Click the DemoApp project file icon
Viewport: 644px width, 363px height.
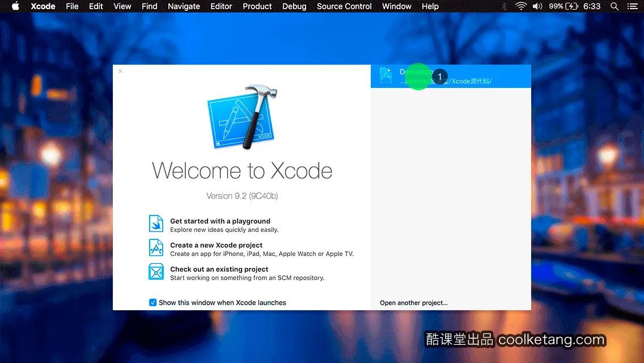tap(386, 76)
